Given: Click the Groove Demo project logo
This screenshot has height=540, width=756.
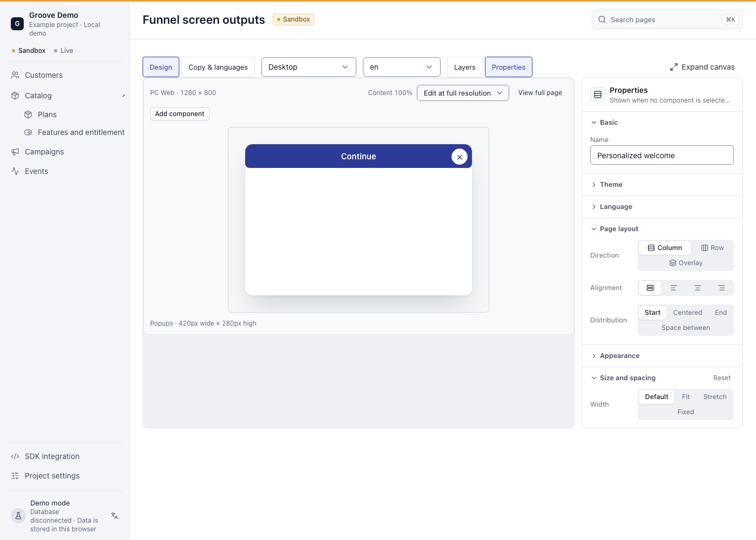Looking at the screenshot, I should coord(17,24).
